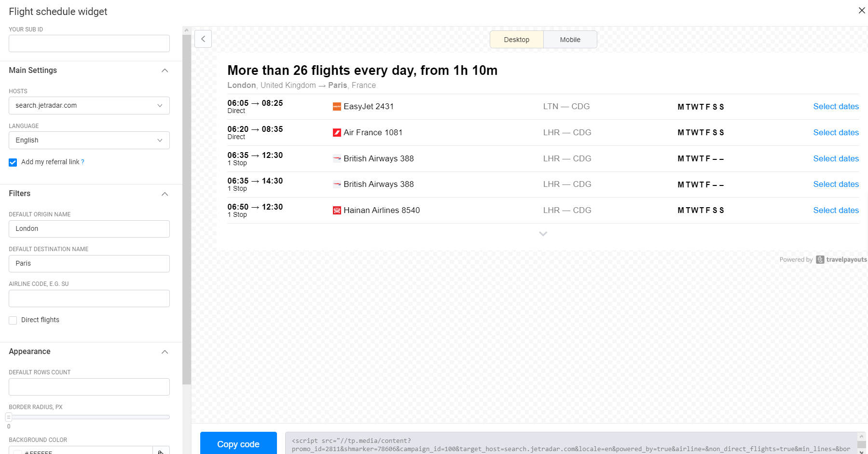Click the back arrow button beside preview

pyautogui.click(x=203, y=39)
